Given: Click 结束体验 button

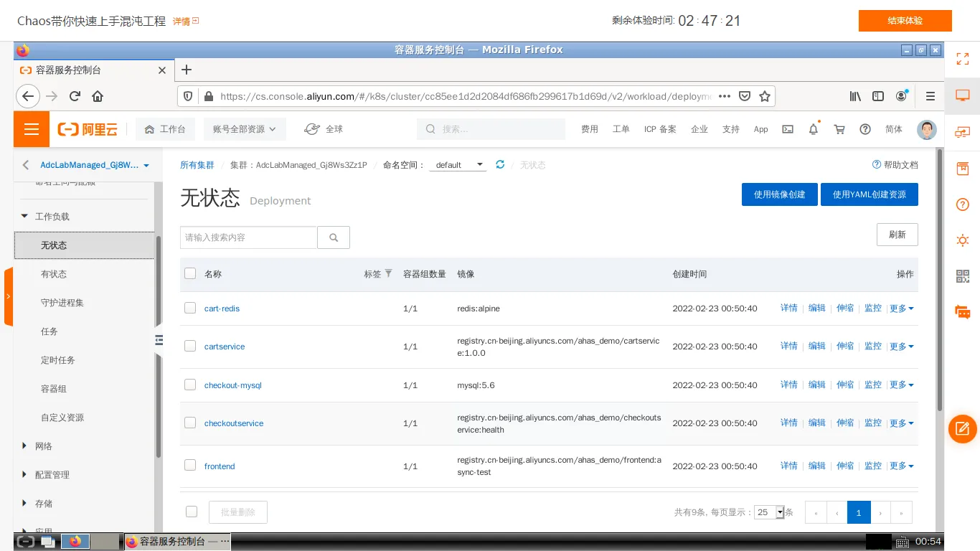Looking at the screenshot, I should click(905, 21).
